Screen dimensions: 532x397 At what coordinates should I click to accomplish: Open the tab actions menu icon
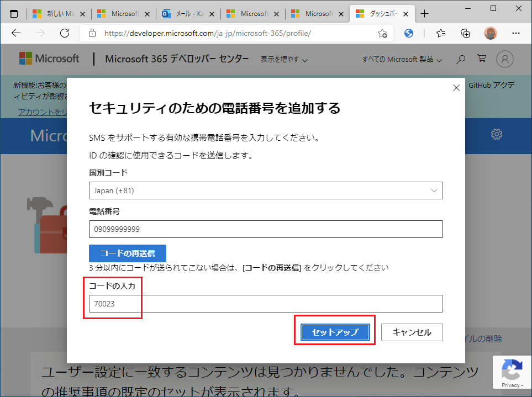click(x=14, y=14)
